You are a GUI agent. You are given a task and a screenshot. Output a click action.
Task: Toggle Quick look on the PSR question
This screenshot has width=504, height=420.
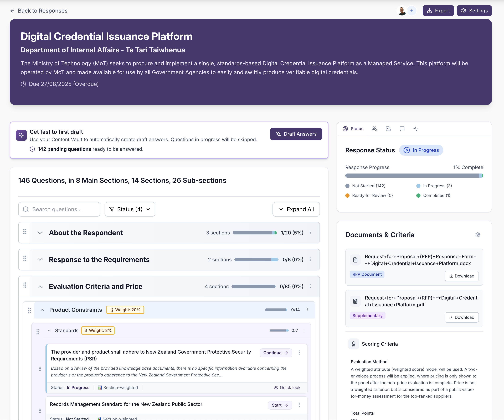[x=287, y=387]
